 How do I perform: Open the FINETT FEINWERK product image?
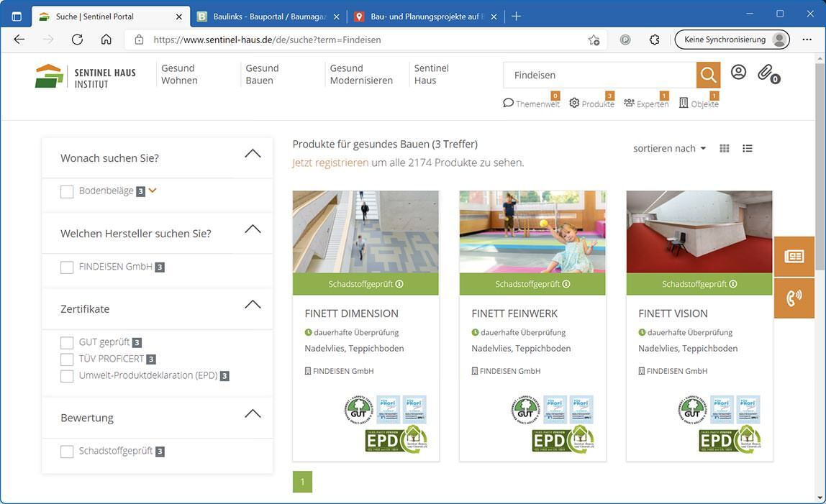[x=532, y=232]
